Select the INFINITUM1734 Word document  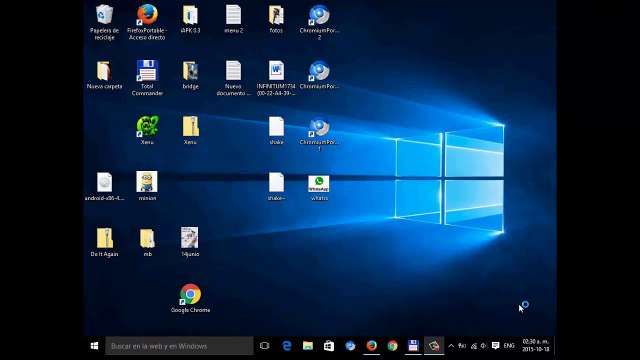click(276, 78)
